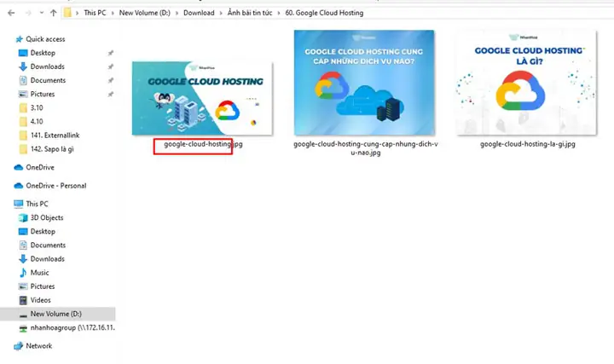This screenshot has height=364, width=614.
Task: Open nhanhoagroup network drive
Action: pyautogui.click(x=67, y=327)
